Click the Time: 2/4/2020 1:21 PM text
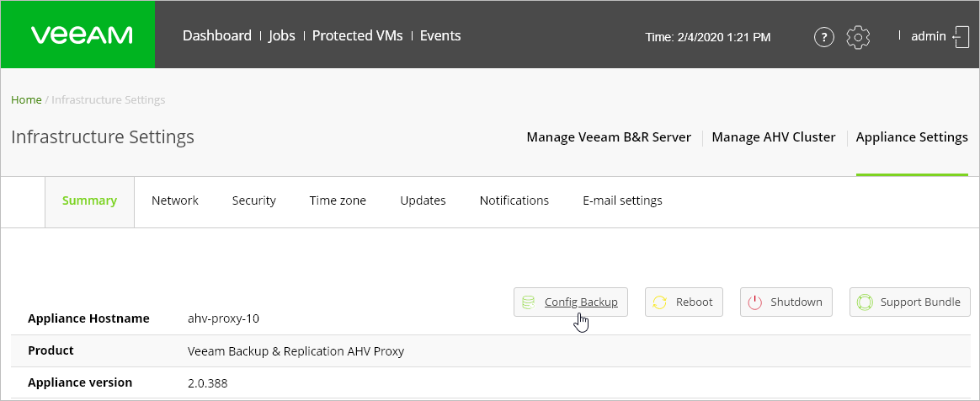 point(707,38)
